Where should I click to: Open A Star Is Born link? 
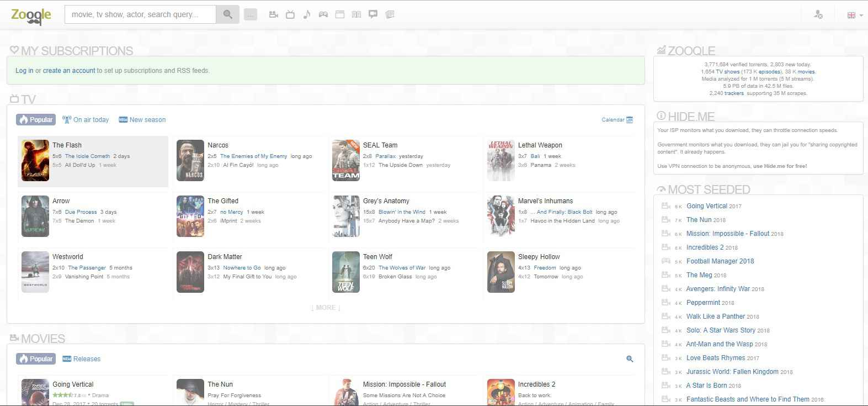[706, 386]
